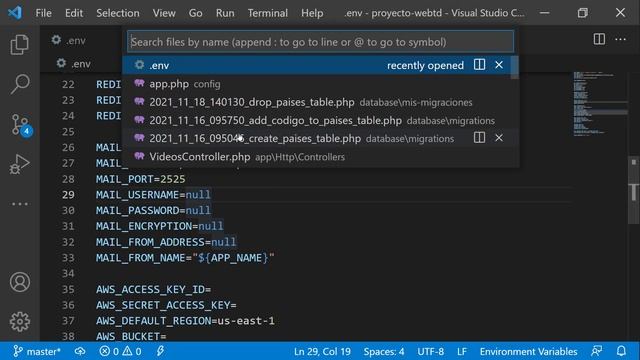Open the View menu
Screen dimensions: 640x360
point(164,13)
